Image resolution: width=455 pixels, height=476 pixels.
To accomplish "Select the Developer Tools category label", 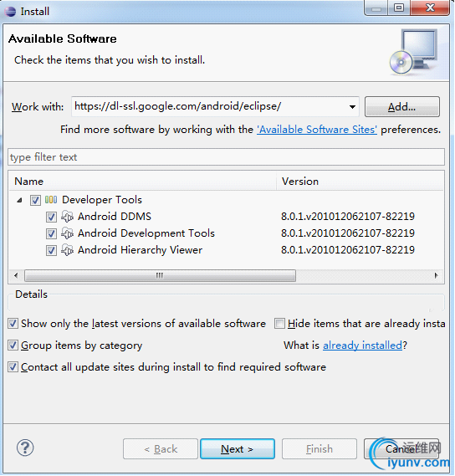I will tap(102, 200).
